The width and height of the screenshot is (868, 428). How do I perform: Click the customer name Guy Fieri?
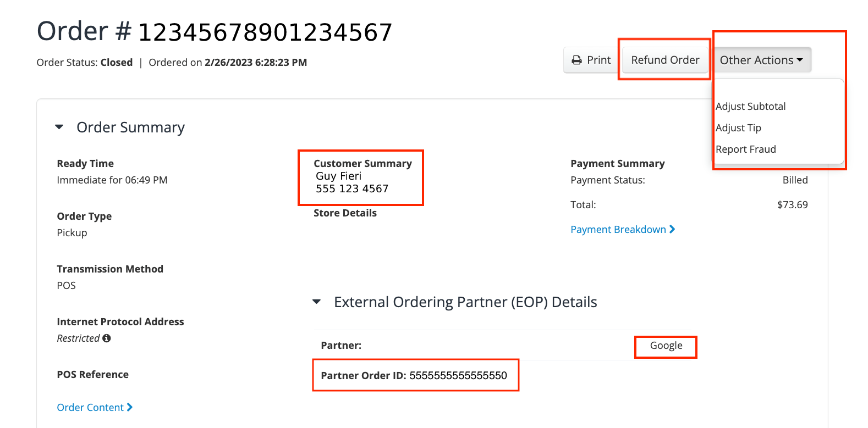click(338, 176)
